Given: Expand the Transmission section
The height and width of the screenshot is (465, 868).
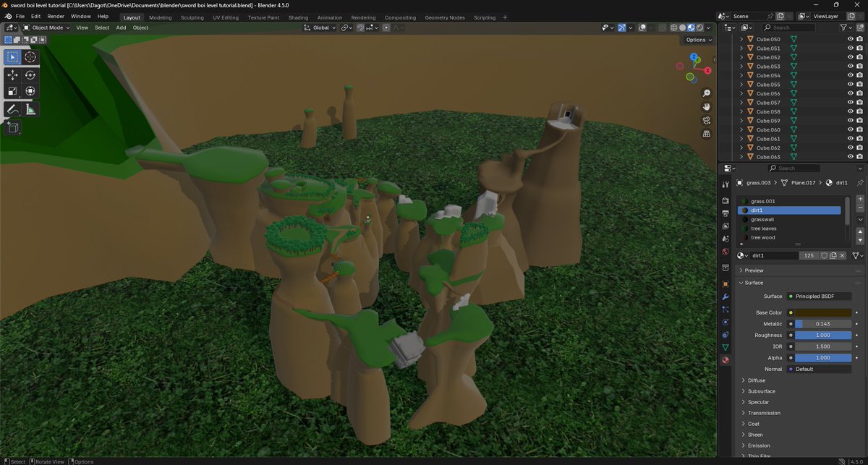Looking at the screenshot, I should pyautogui.click(x=764, y=413).
